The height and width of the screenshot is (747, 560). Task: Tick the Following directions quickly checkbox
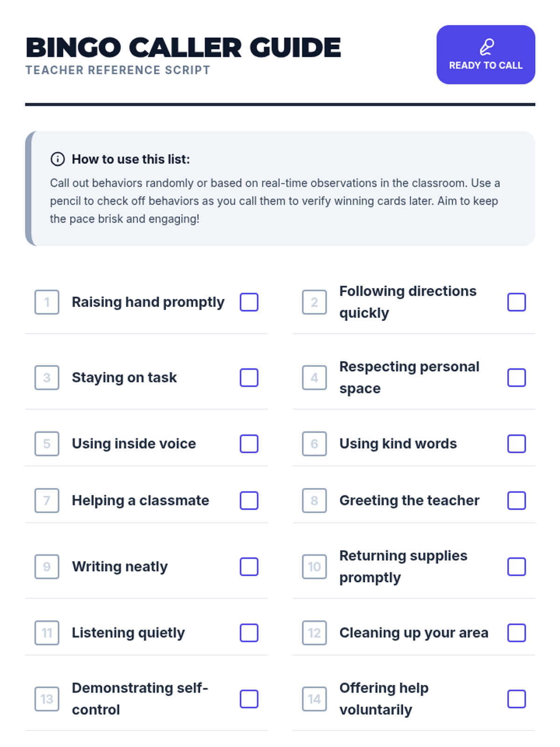[517, 302]
